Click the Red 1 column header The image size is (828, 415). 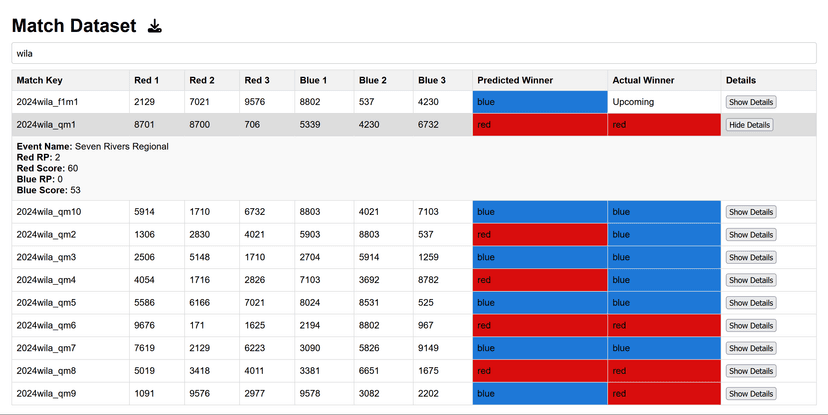coord(147,80)
